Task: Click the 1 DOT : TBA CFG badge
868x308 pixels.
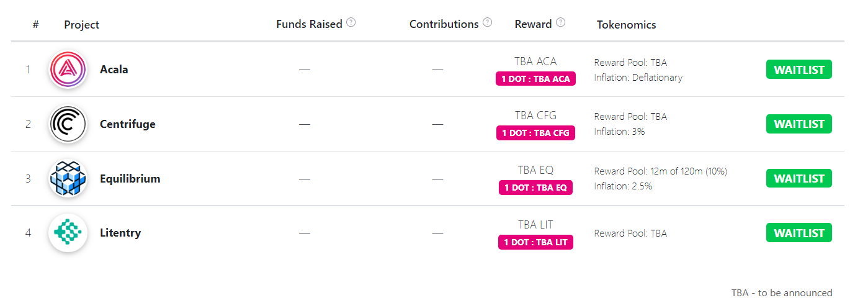Action: click(536, 133)
